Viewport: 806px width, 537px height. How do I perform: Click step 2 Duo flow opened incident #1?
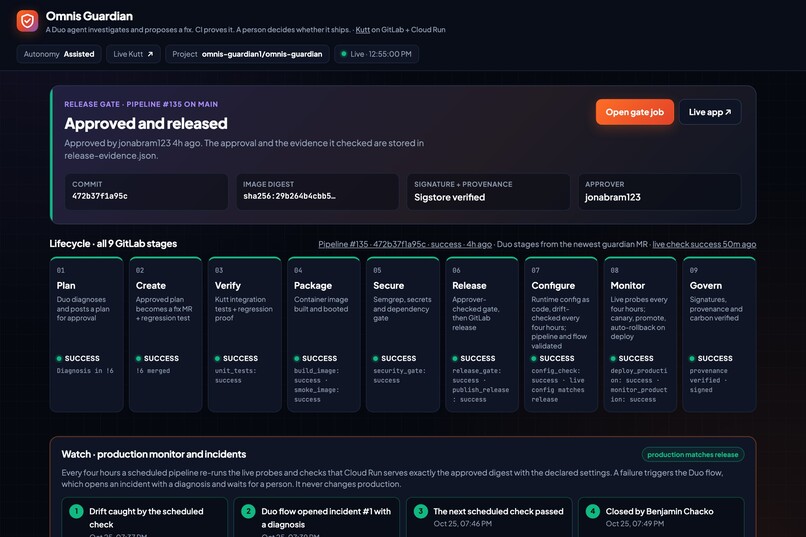click(x=316, y=517)
